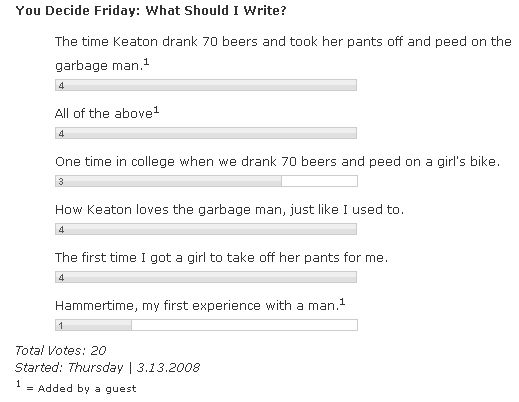
Task: Click the vote count 3 on college bar
Action: (x=61, y=182)
